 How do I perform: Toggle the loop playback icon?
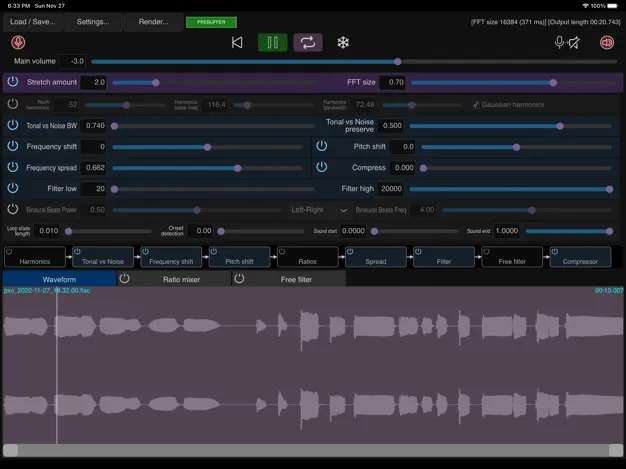[x=308, y=42]
